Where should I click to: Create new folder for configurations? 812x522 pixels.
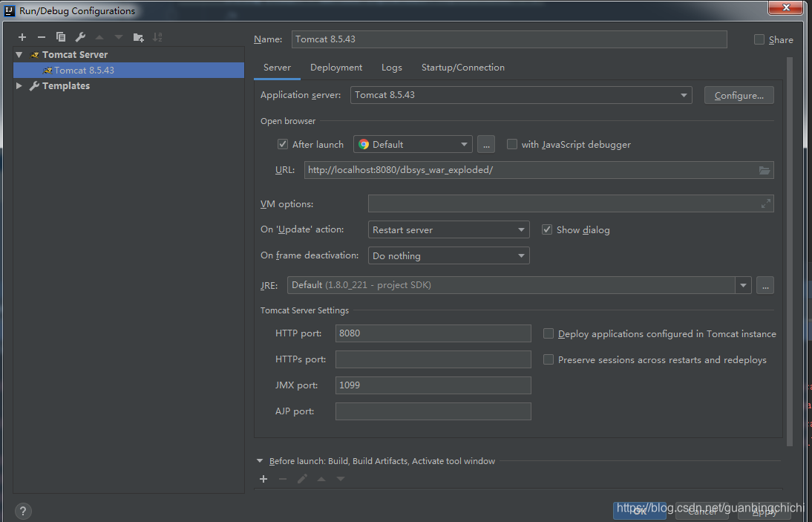pos(138,37)
